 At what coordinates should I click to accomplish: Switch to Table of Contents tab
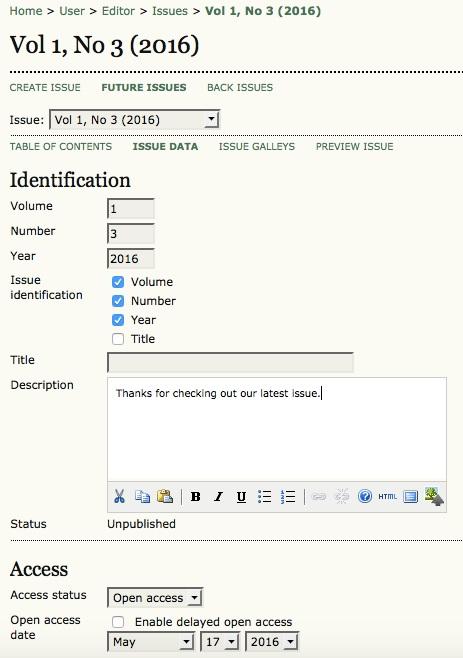point(61,146)
